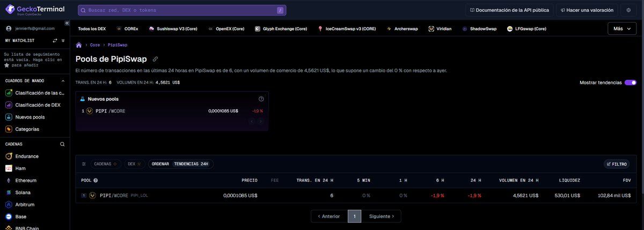Switch to OpenEX (Core) tab
The image size is (644, 230).
(225, 28)
